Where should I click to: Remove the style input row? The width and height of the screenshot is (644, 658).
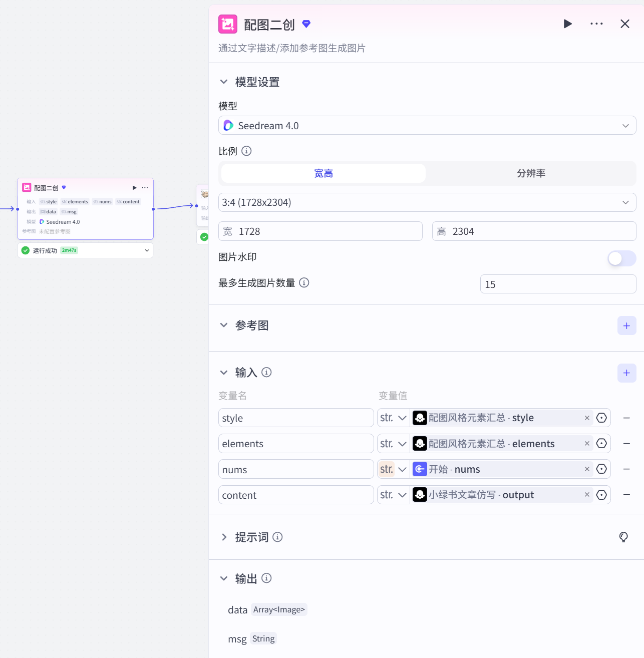click(626, 418)
